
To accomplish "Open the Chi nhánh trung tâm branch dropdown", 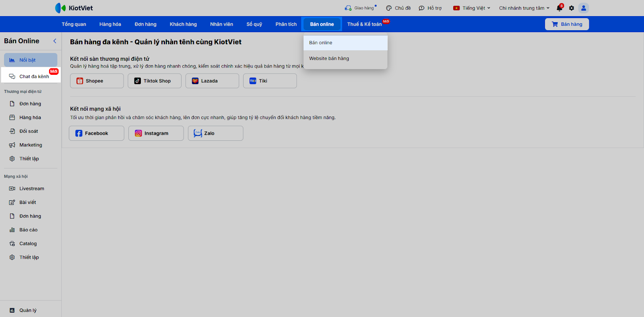I will [x=524, y=8].
